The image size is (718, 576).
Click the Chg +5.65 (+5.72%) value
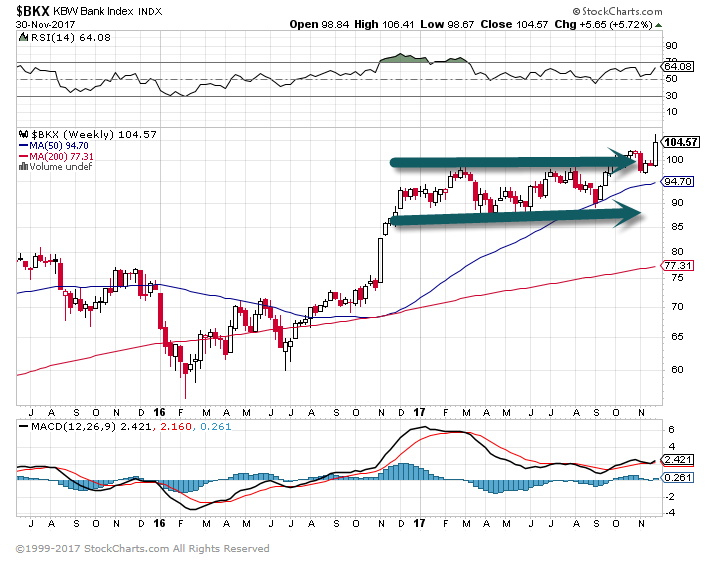coord(603,24)
